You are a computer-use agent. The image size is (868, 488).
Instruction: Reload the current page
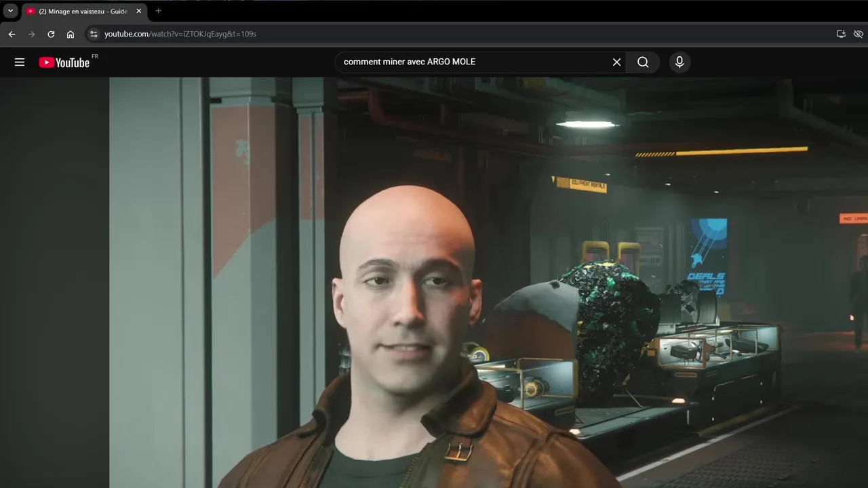(x=51, y=34)
